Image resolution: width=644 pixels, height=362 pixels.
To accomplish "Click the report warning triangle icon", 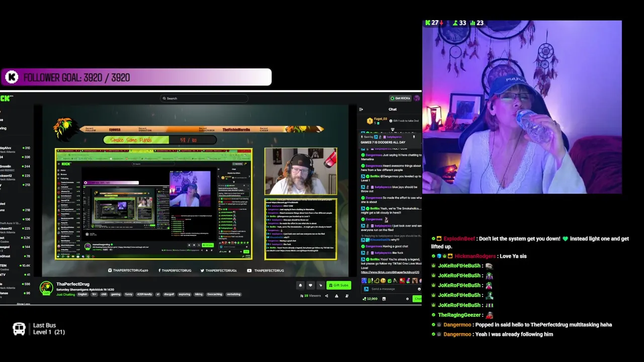I will click(337, 296).
